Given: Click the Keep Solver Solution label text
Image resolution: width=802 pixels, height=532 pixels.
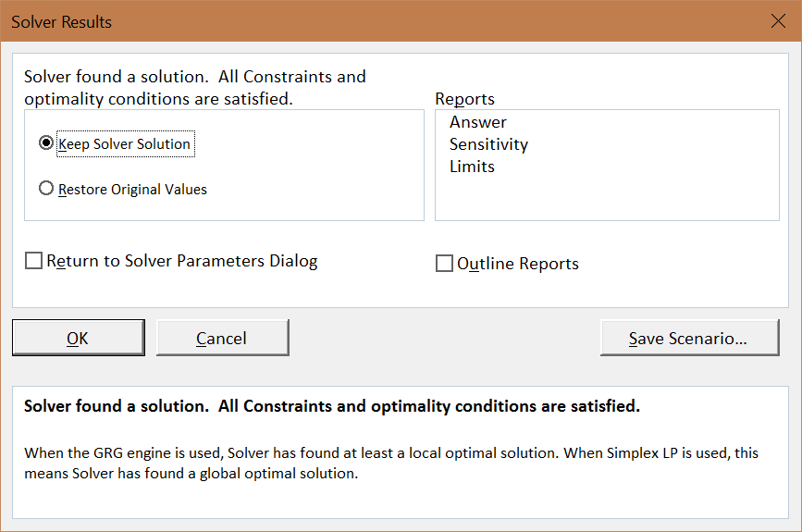Looking at the screenshot, I should coord(124,143).
